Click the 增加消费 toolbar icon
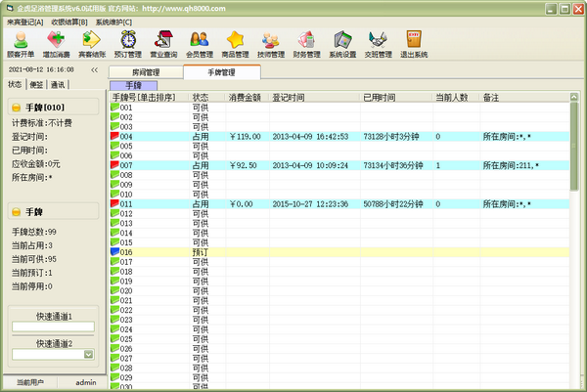 [x=56, y=43]
